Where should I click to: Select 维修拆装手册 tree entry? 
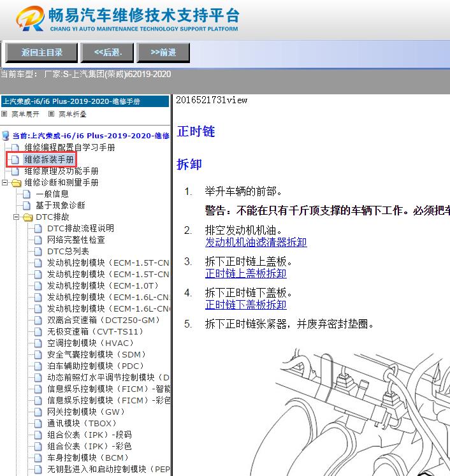click(49, 159)
